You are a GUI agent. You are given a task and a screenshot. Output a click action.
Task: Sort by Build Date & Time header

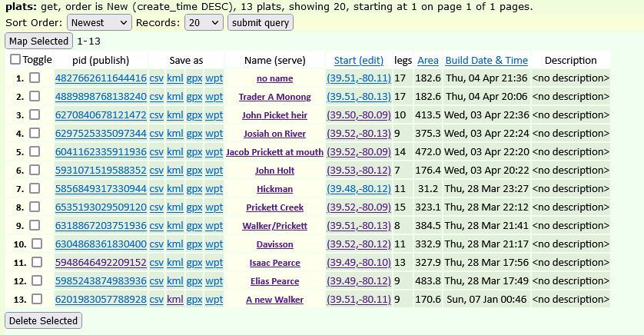click(x=486, y=60)
